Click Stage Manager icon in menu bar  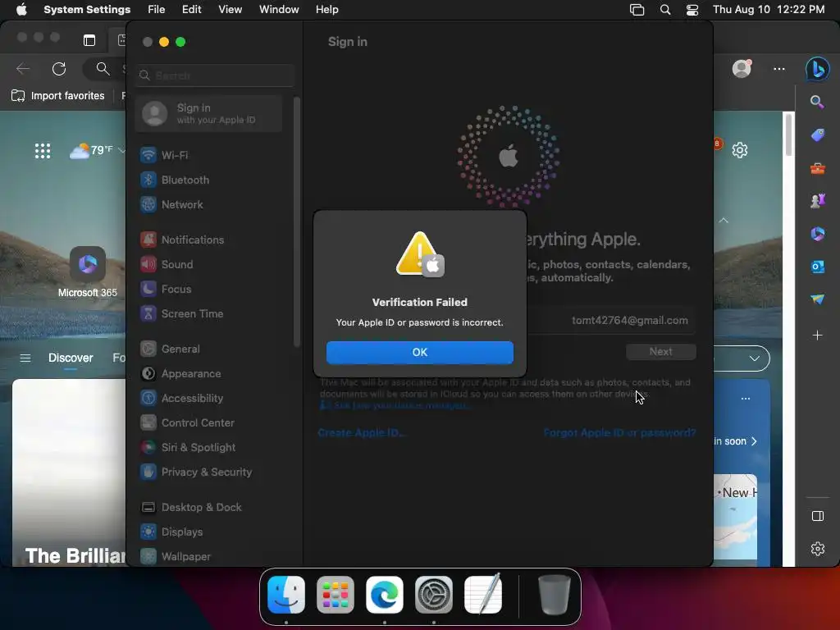637,10
